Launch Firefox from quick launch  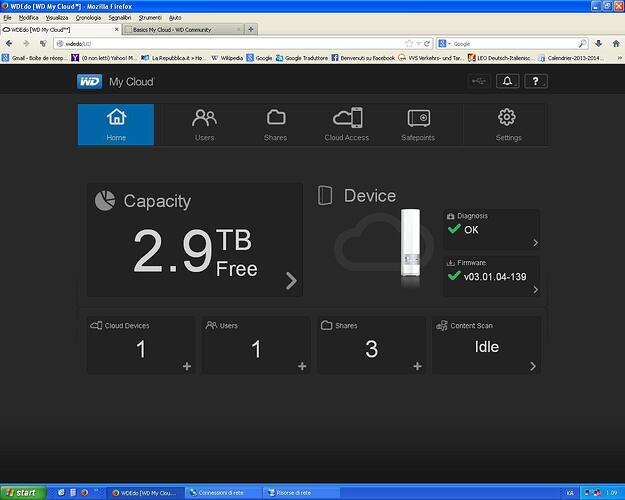(84, 493)
